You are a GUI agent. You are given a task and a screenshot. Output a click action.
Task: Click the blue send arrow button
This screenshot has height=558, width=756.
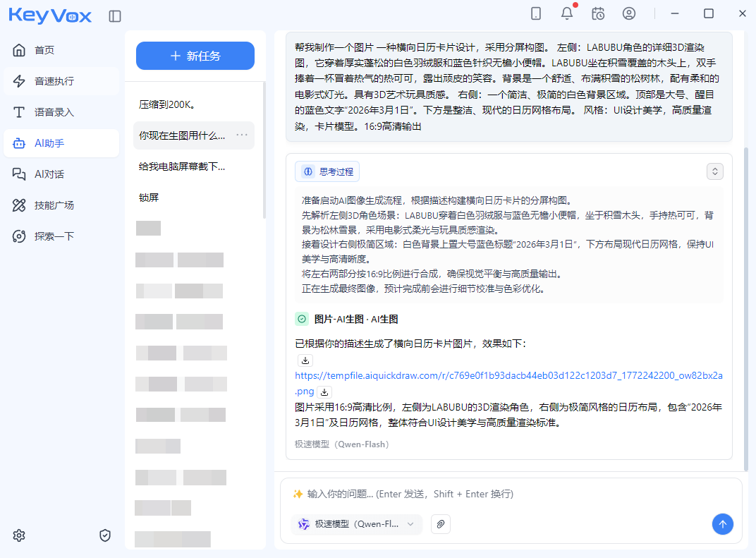723,523
